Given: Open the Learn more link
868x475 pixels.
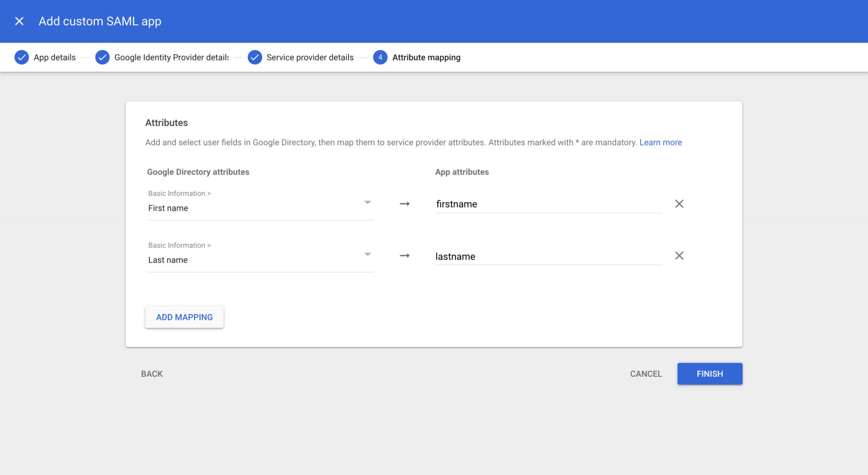Looking at the screenshot, I should click(661, 142).
